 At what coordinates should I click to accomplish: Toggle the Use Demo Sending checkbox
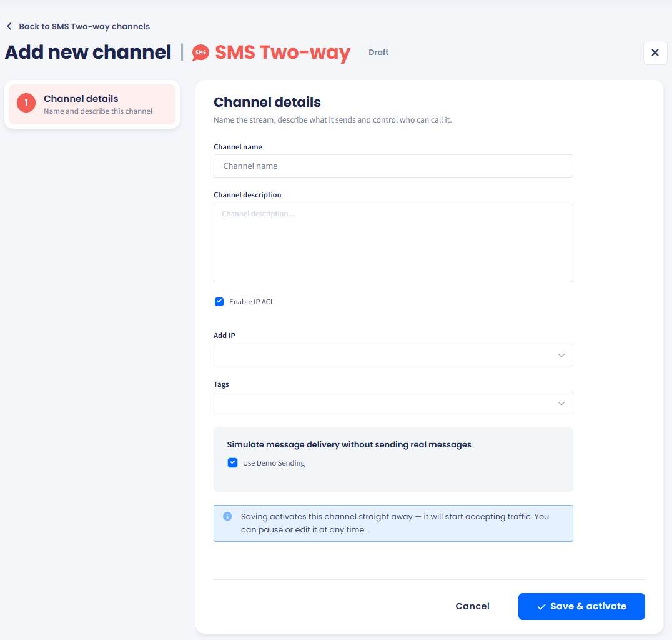click(x=233, y=463)
